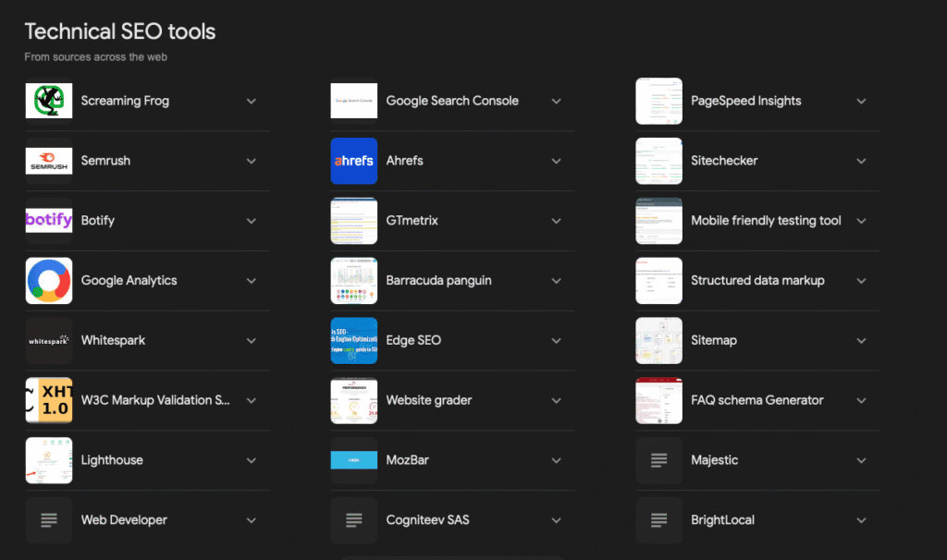Viewport: 947px width, 560px height.
Task: Expand the Google Search Console entry chevron
Action: (556, 101)
